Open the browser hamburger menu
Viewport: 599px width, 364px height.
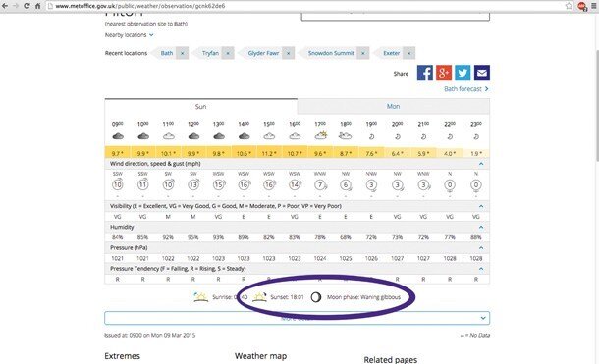pyautogui.click(x=594, y=6)
